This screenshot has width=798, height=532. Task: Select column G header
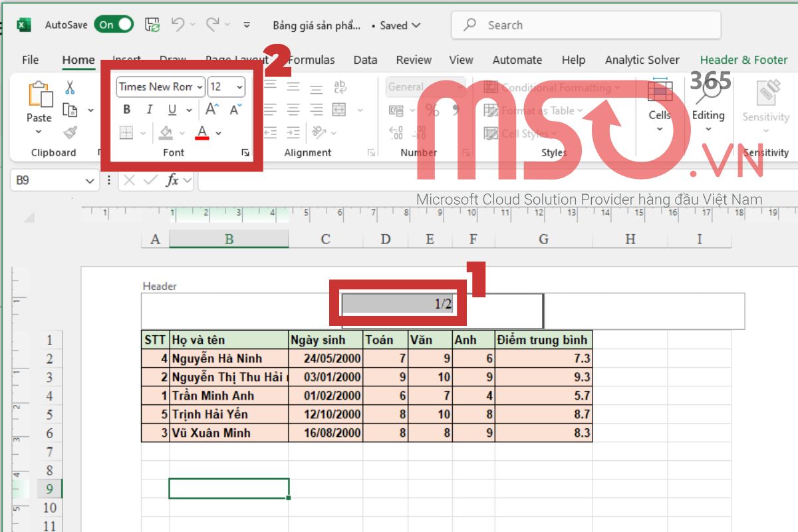(x=543, y=239)
